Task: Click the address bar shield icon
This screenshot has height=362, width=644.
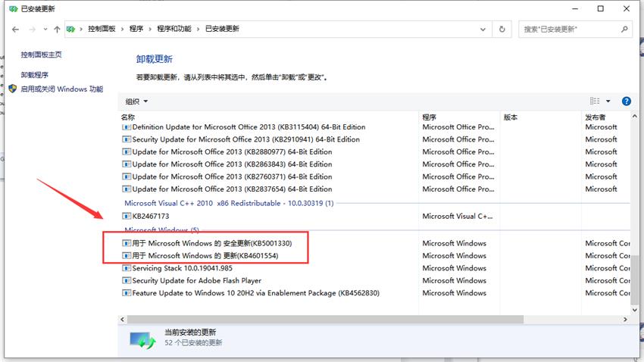Action: tap(71, 29)
